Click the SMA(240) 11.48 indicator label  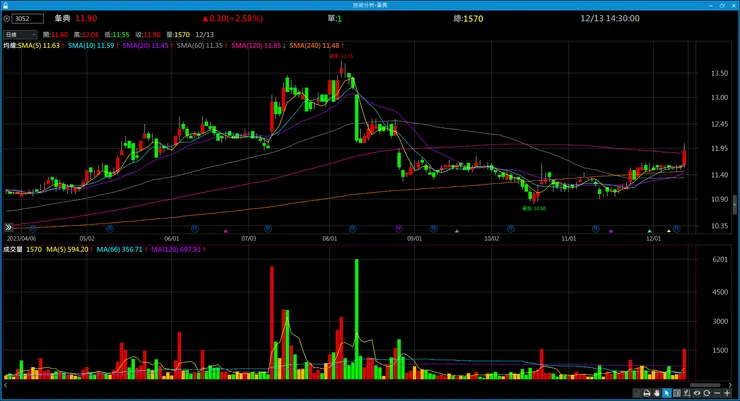click(x=314, y=46)
